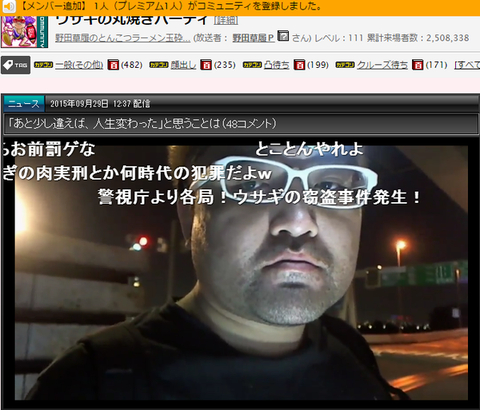Click the (235) count after 顔出し
This screenshot has width=480, height=410.
pos(225,65)
